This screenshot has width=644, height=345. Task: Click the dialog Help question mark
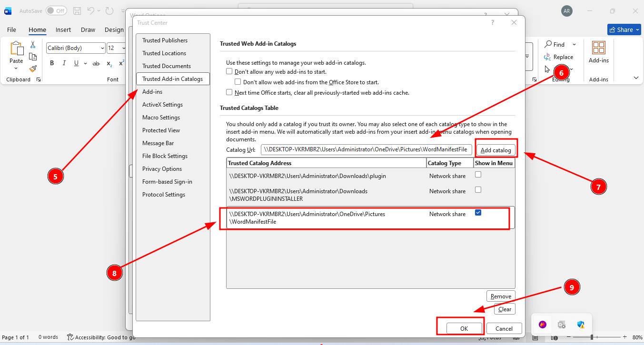[492, 22]
